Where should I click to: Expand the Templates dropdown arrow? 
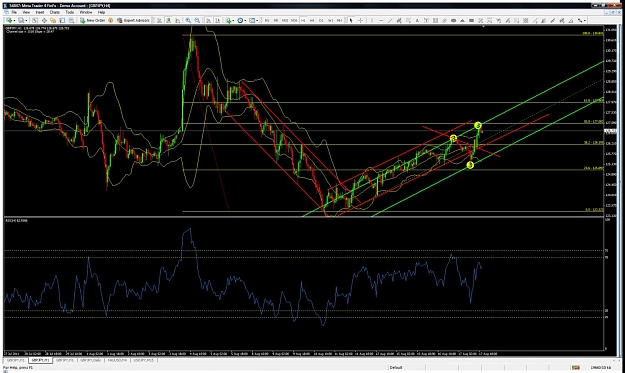pyautogui.click(x=257, y=20)
